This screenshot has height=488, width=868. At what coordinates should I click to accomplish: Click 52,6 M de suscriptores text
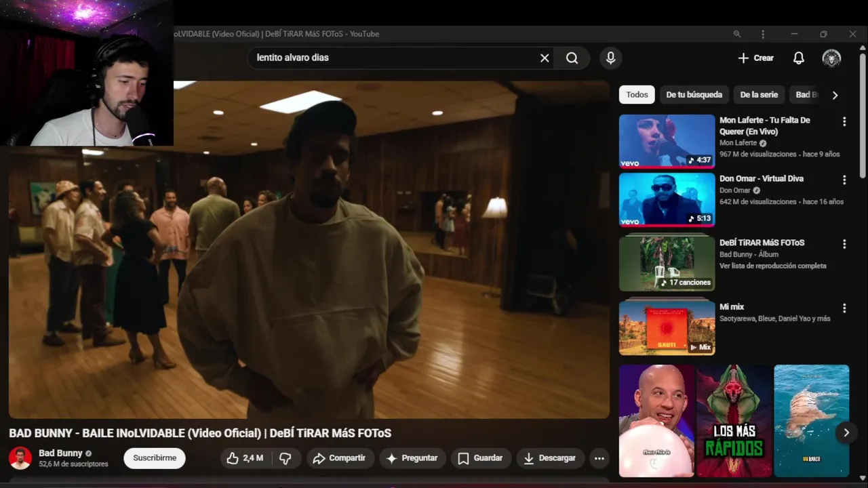tap(73, 464)
